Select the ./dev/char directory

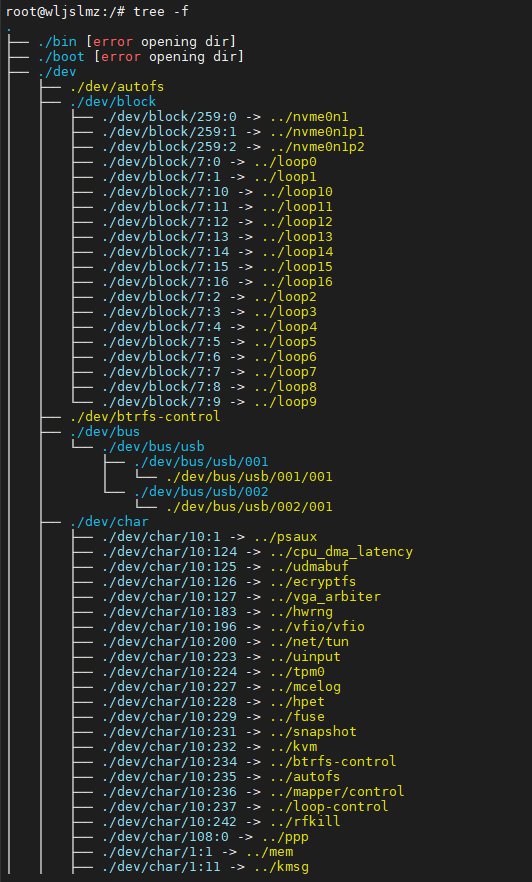[x=109, y=521]
